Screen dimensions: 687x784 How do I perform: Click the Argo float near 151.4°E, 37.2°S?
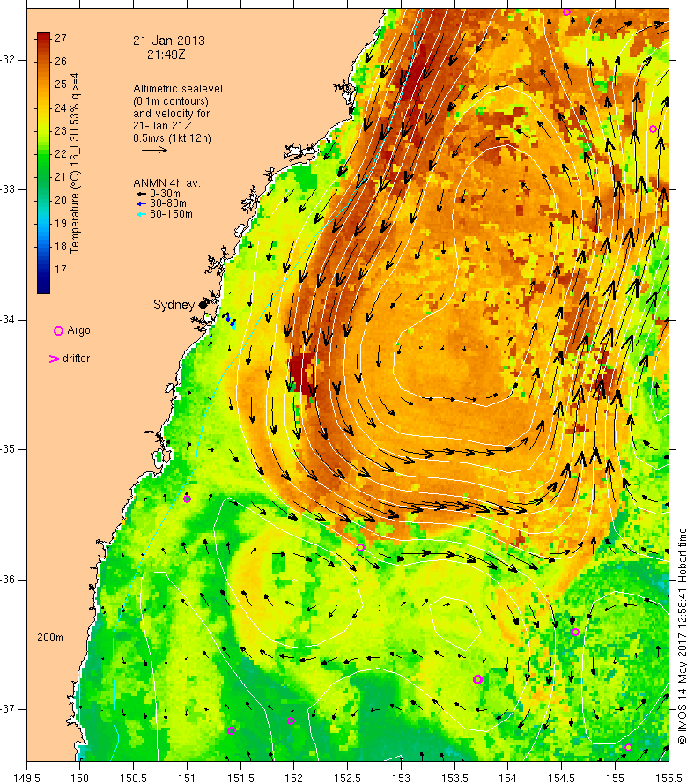point(231,730)
